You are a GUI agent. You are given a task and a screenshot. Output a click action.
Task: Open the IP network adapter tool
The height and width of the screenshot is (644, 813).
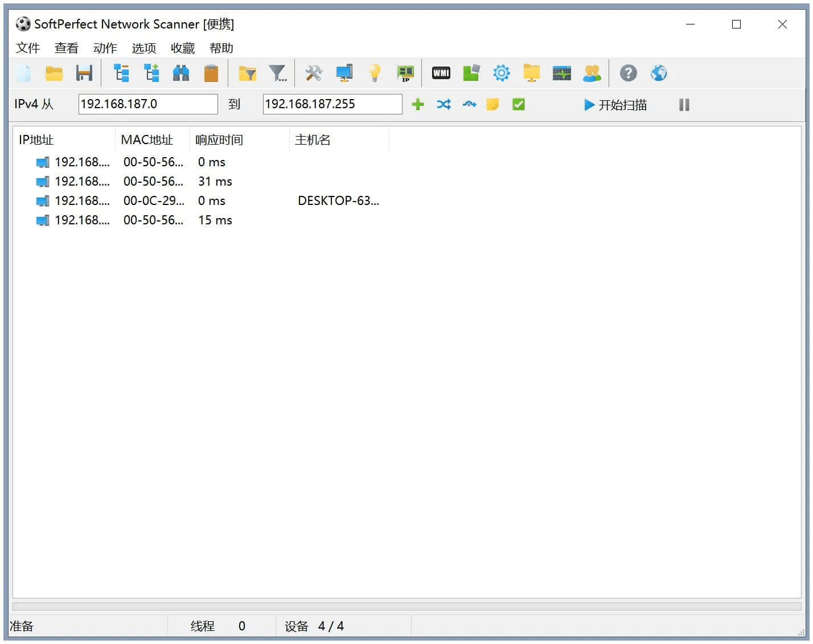pos(405,73)
